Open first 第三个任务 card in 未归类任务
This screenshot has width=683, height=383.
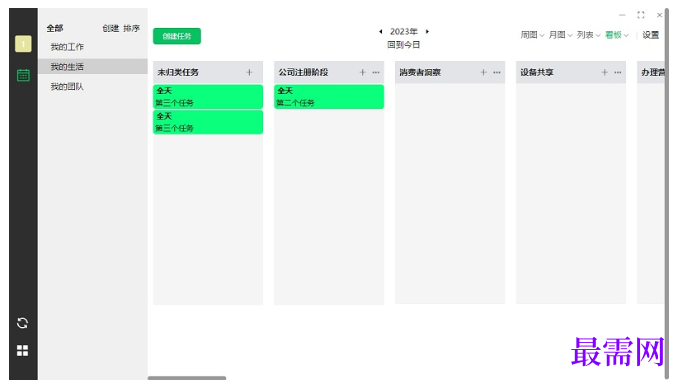point(208,97)
